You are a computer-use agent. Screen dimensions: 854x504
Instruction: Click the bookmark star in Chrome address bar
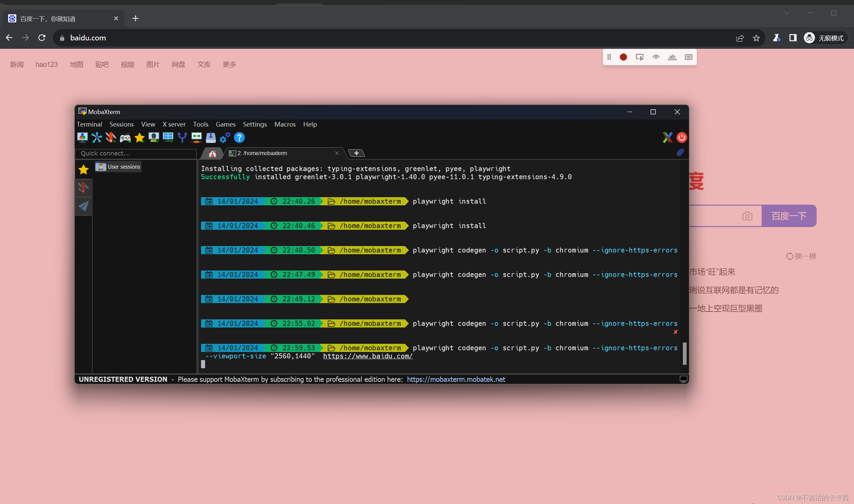[756, 38]
